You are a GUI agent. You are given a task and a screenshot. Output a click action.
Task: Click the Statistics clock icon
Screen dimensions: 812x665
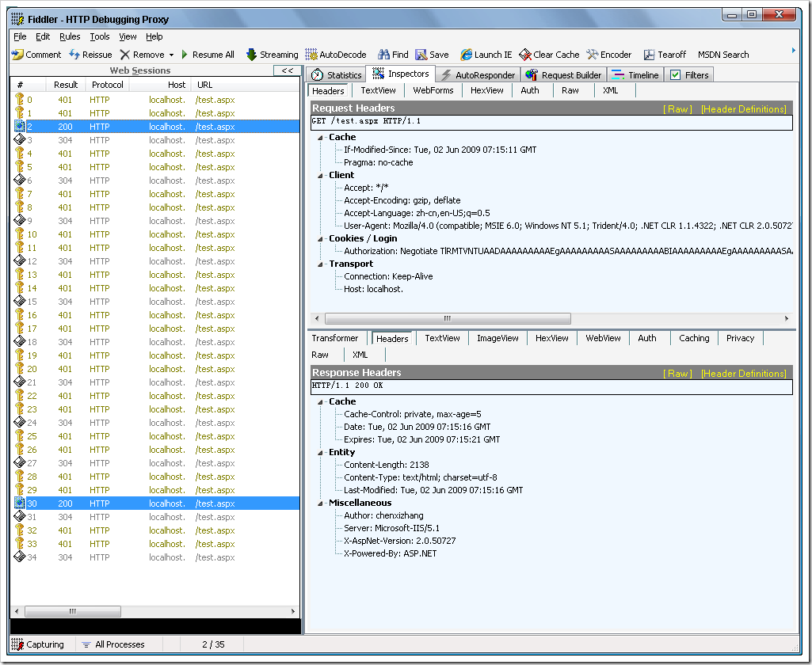(x=318, y=75)
